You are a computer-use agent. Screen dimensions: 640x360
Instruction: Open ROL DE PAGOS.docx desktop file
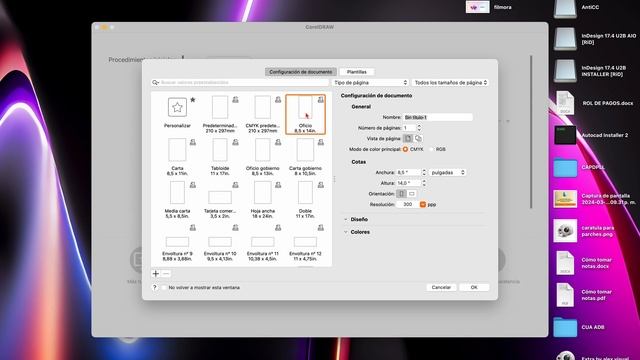[565, 103]
